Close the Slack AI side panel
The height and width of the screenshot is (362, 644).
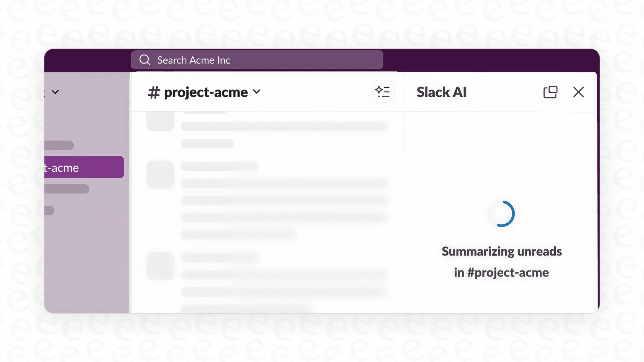click(x=578, y=92)
